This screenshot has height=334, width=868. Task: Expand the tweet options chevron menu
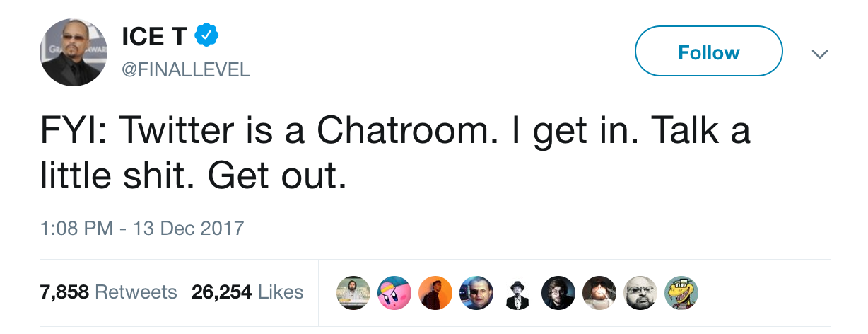pyautogui.click(x=820, y=54)
